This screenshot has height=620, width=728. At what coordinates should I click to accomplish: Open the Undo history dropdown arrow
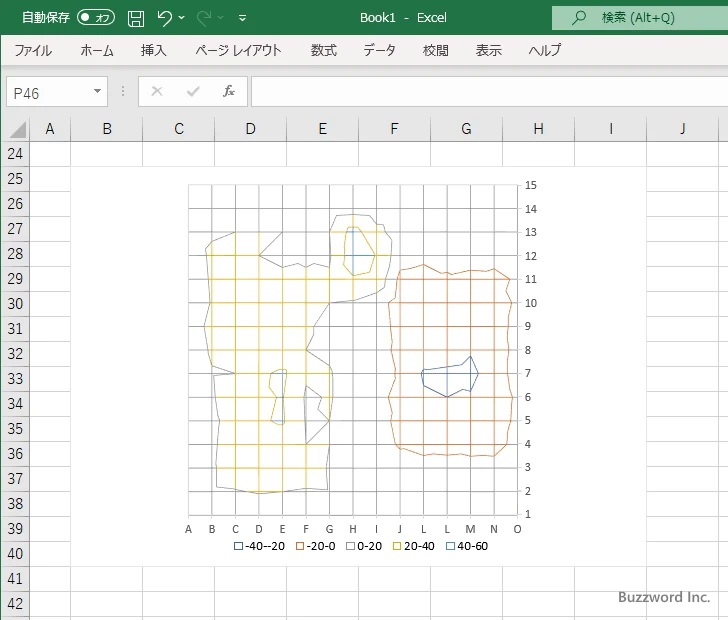(x=182, y=18)
